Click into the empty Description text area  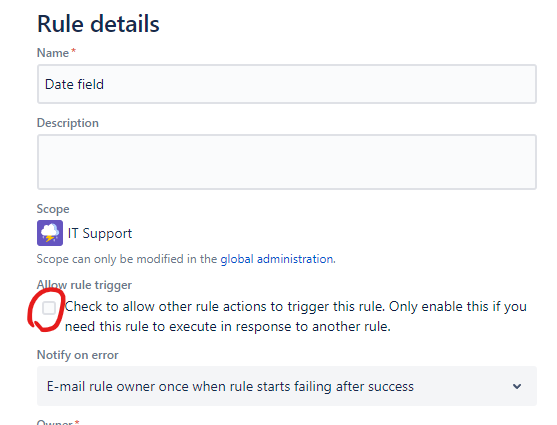pyautogui.click(x=287, y=162)
